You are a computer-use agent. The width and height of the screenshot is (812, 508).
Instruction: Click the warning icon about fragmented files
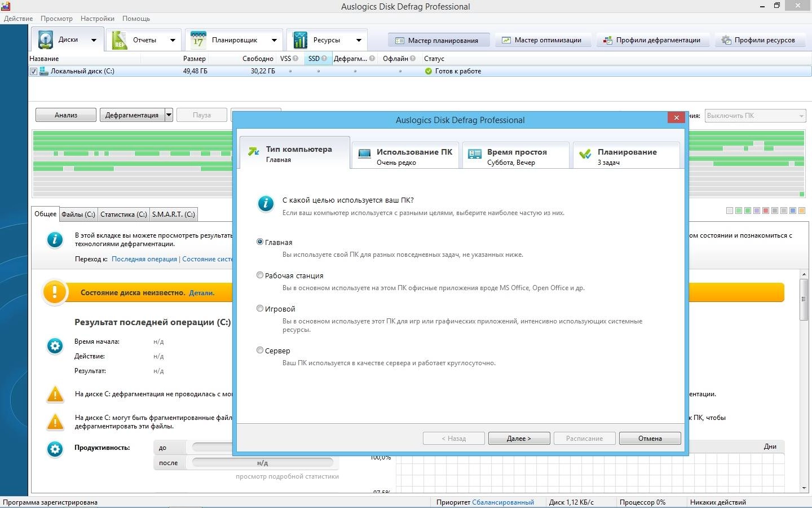55,422
